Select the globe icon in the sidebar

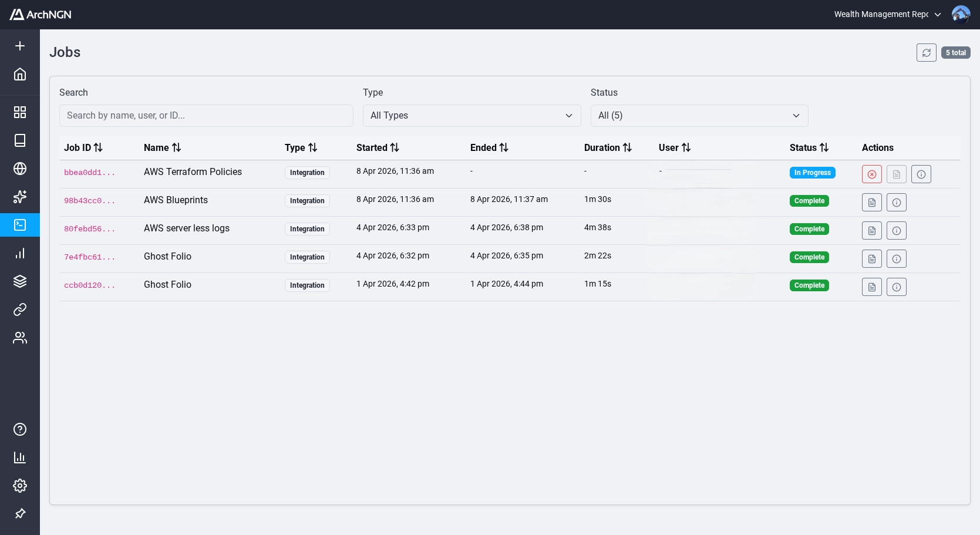(20, 169)
